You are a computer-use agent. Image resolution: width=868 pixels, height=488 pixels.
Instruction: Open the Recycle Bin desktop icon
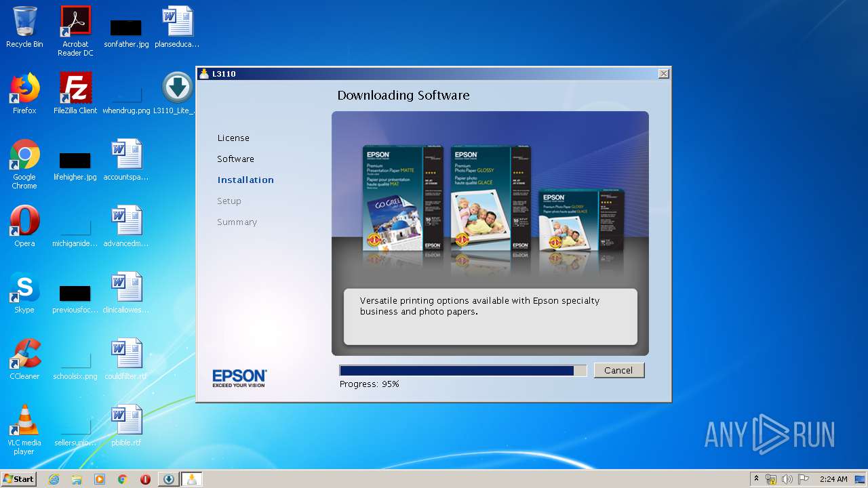(x=24, y=27)
